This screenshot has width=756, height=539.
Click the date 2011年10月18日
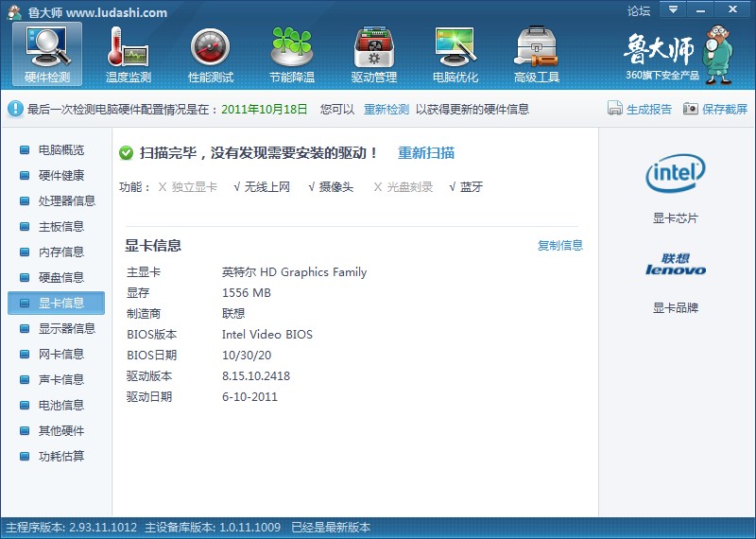pyautogui.click(x=265, y=109)
